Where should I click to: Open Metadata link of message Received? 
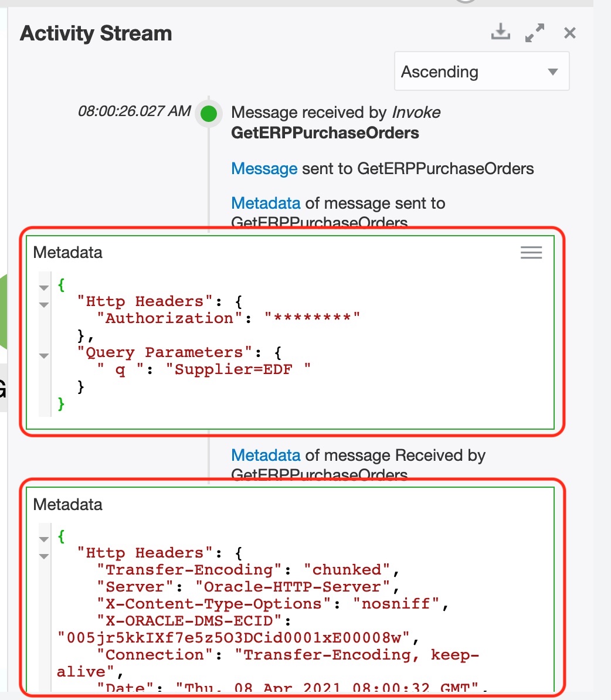266,456
